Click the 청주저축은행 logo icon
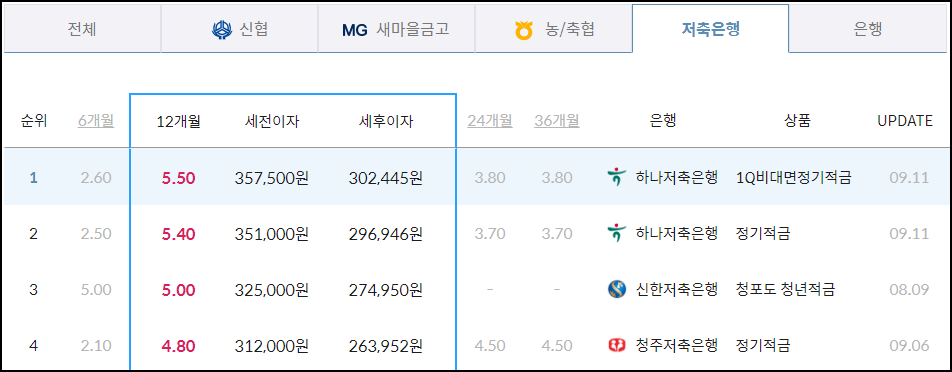Viewport: 952px width, 372px height. coord(616,345)
